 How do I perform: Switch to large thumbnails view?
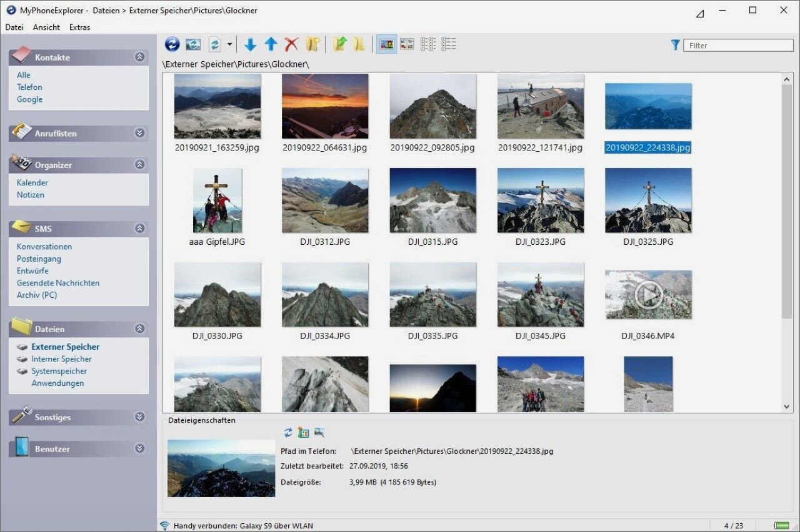[387, 44]
